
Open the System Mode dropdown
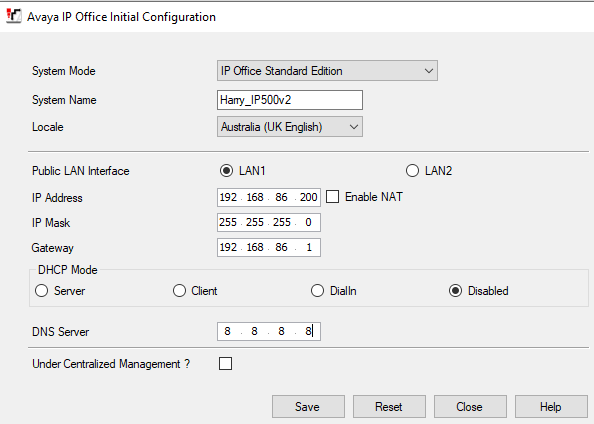(x=327, y=70)
